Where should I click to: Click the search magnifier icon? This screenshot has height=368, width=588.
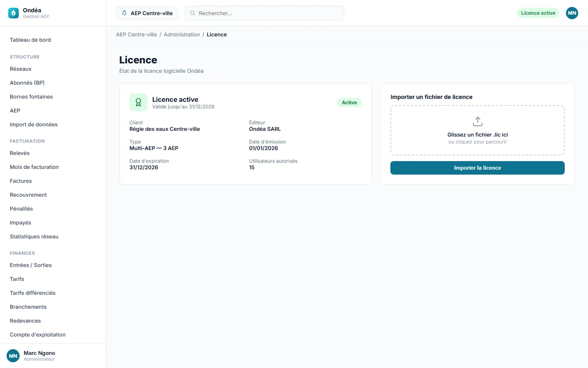point(192,13)
